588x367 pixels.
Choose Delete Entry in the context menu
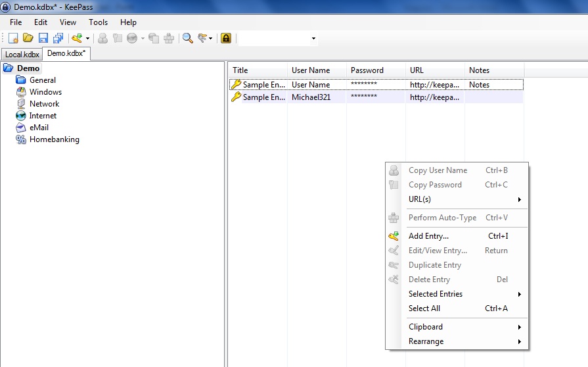coord(457,280)
